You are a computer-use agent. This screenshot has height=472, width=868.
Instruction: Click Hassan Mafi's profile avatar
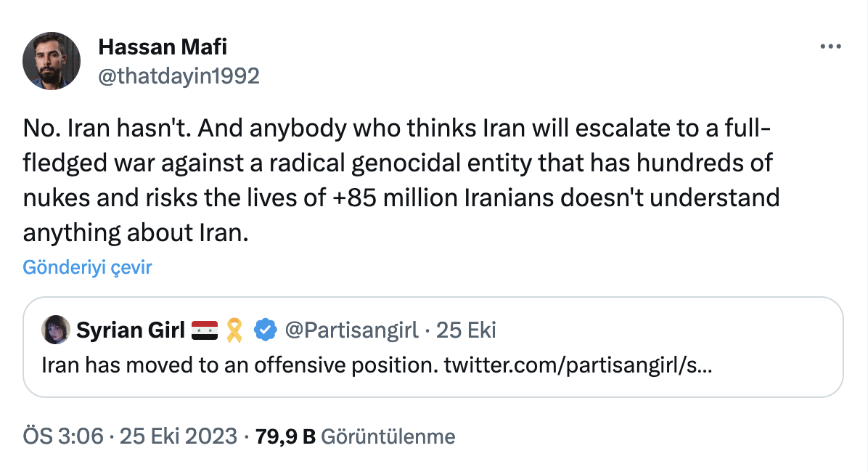pyautogui.click(x=51, y=61)
